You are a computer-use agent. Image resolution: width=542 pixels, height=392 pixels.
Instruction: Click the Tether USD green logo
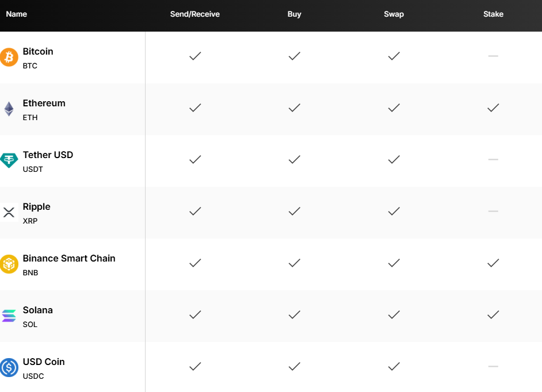tap(9, 160)
